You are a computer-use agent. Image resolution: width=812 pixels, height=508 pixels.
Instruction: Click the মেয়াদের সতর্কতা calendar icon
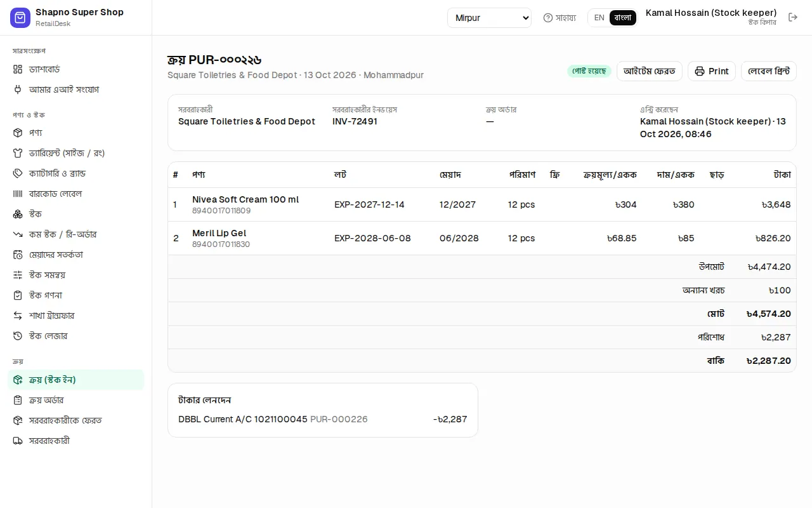18,255
